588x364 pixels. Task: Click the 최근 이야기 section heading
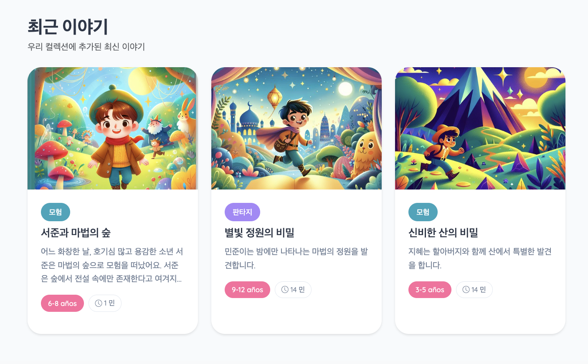click(68, 27)
